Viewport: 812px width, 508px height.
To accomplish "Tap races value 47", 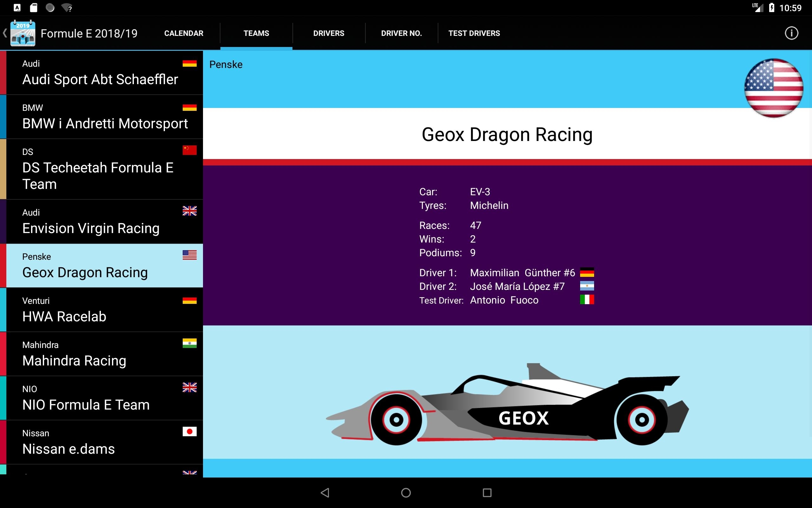I will pos(475,225).
